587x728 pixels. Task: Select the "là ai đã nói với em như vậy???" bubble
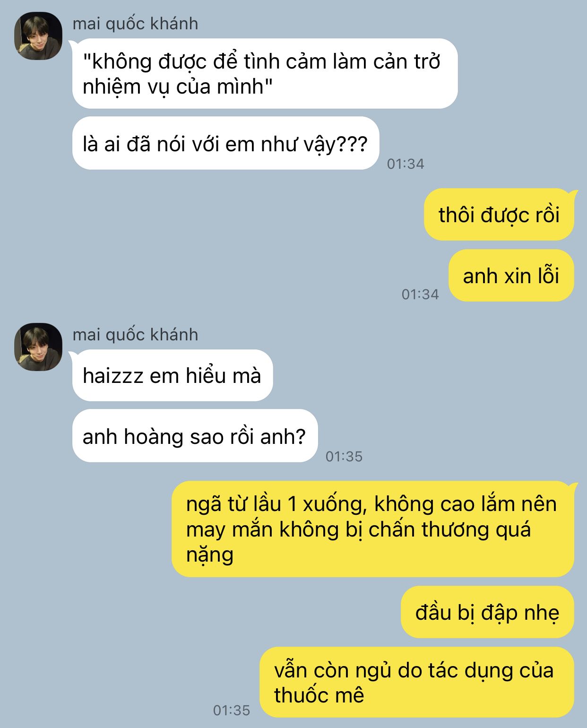click(225, 143)
